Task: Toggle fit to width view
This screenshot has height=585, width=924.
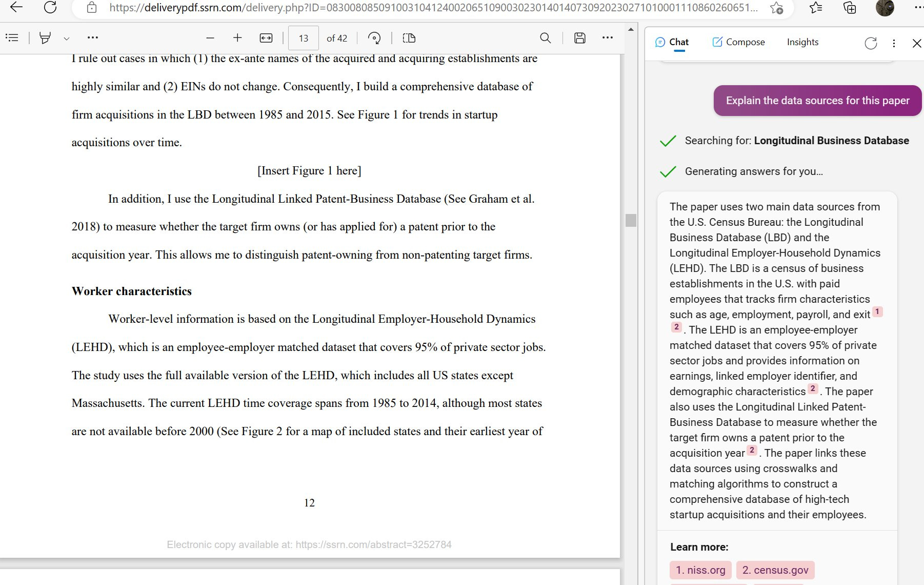Action: [x=266, y=38]
